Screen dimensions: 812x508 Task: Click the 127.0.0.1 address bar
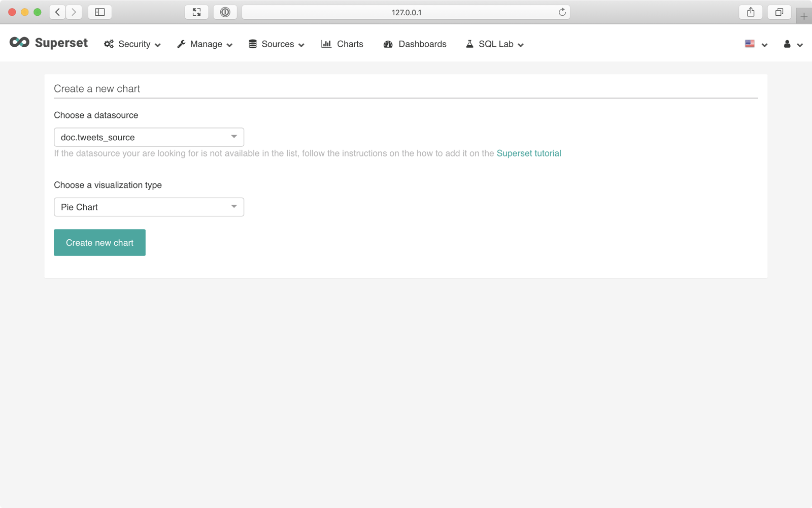(x=406, y=12)
